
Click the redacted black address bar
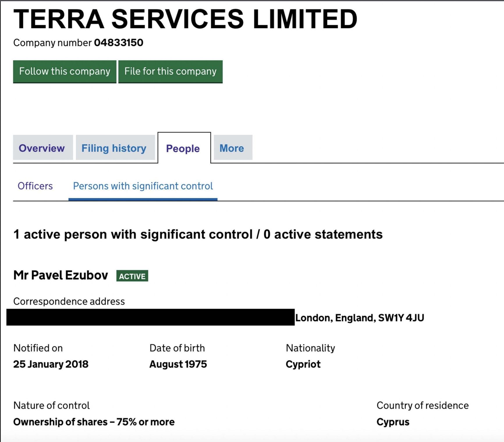click(x=150, y=317)
